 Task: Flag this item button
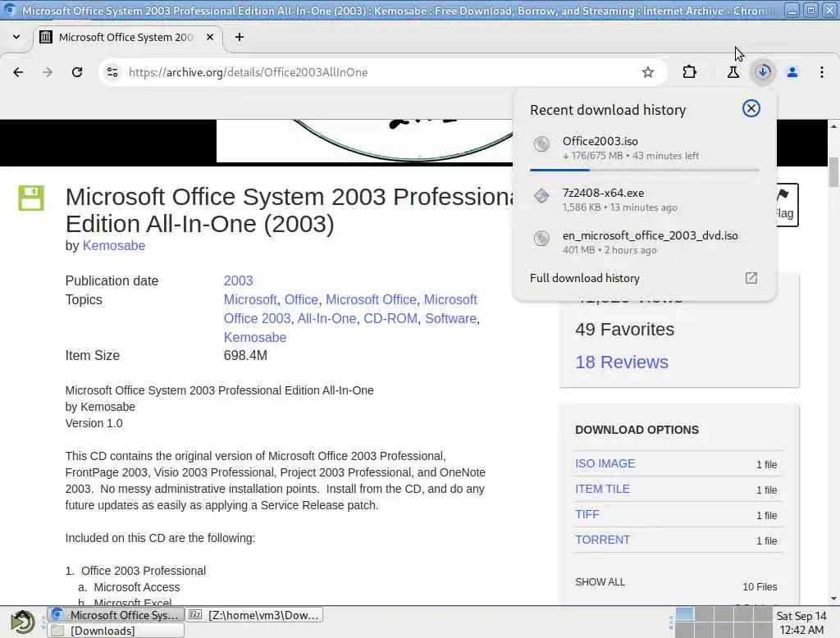tap(786, 205)
